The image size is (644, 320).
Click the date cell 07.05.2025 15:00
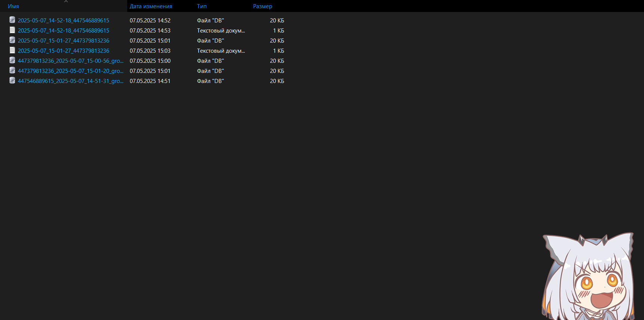[150, 61]
